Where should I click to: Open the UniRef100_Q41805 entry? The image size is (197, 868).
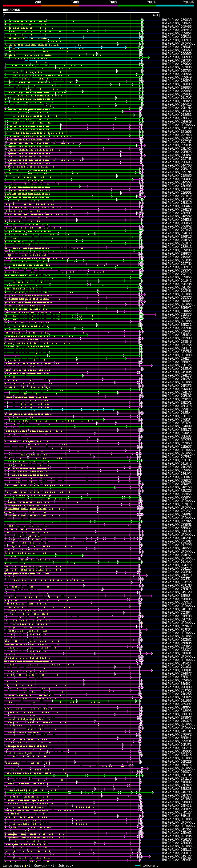[x=177, y=372]
